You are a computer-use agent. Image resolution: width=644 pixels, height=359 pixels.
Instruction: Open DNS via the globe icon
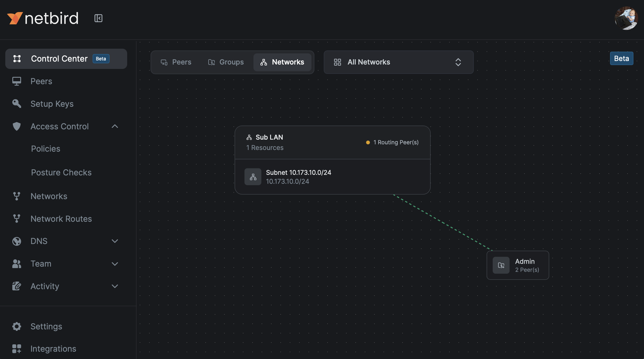17,241
